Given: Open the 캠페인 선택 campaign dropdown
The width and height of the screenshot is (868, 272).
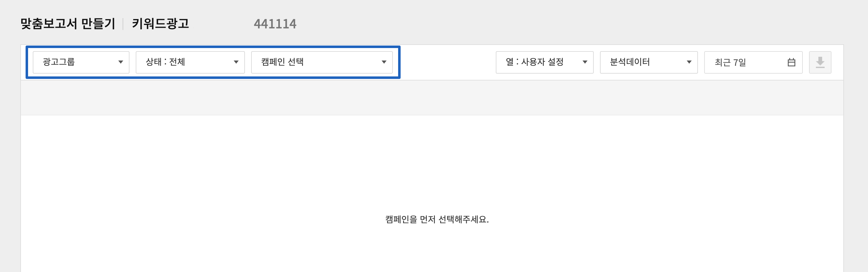Looking at the screenshot, I should [x=322, y=62].
